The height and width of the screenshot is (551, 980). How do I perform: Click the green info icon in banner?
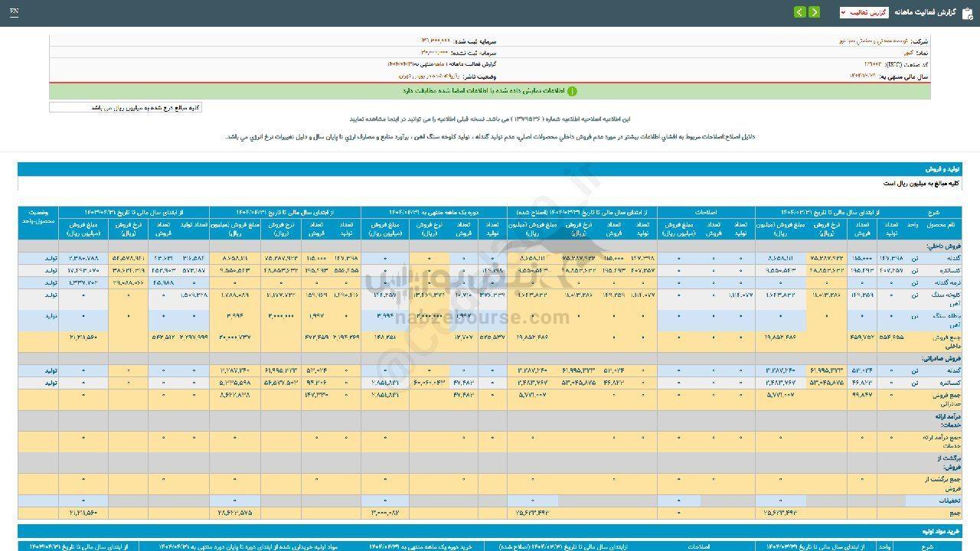click(x=571, y=91)
